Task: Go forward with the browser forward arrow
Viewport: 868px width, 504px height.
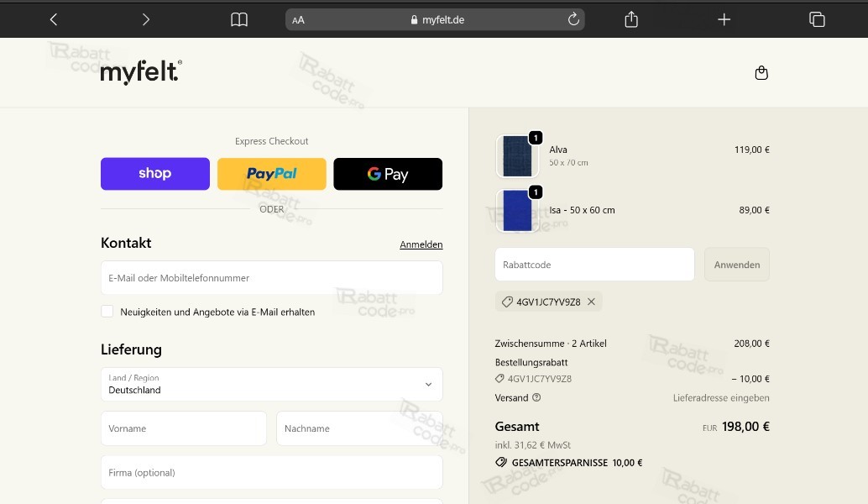Action: click(145, 19)
